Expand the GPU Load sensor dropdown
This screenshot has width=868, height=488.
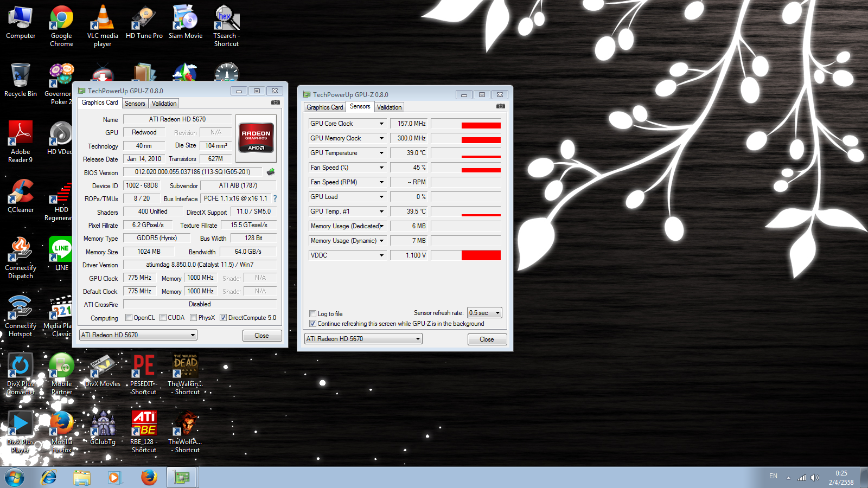coord(381,197)
